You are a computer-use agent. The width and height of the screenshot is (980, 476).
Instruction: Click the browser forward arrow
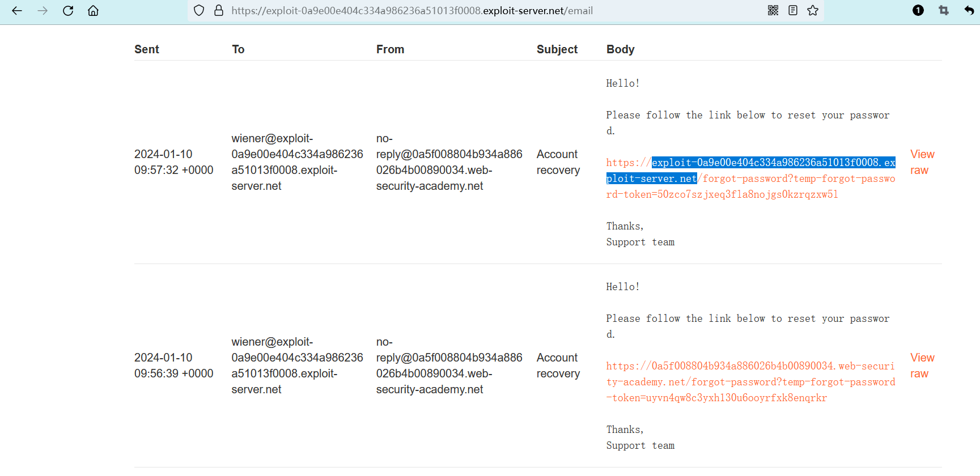tap(43, 11)
